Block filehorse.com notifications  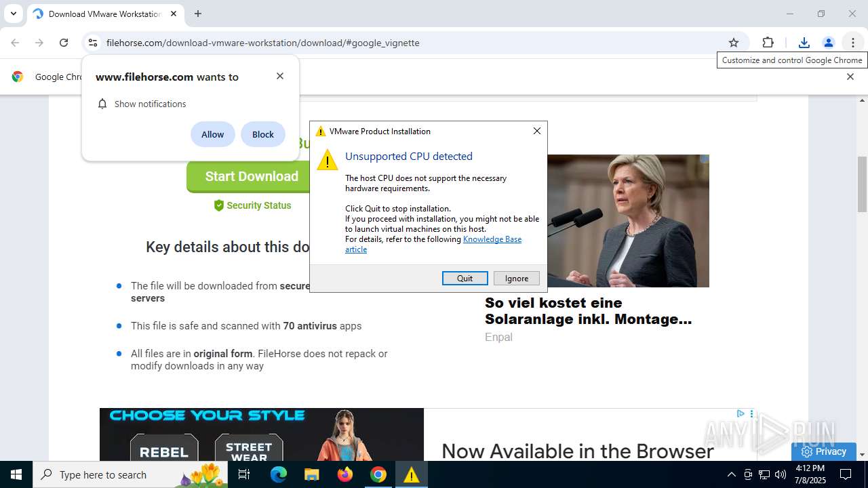point(263,134)
